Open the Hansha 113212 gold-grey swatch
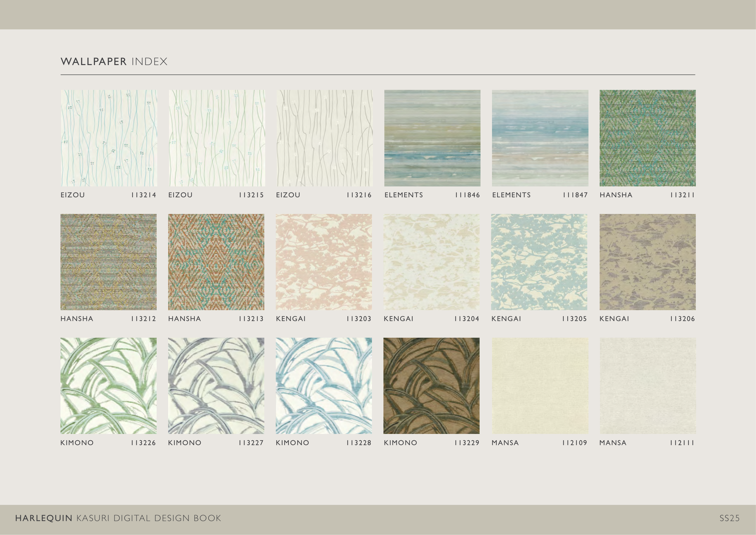 click(x=108, y=262)
